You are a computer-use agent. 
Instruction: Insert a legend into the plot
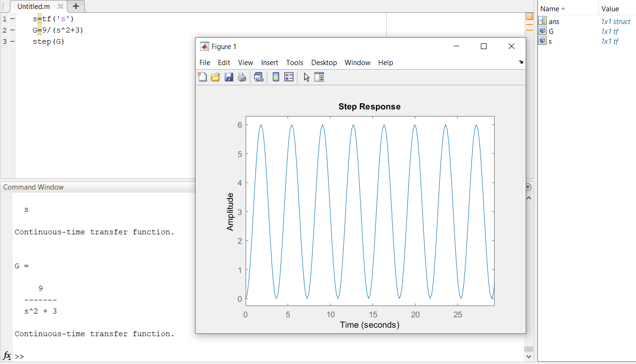pyautogui.click(x=289, y=77)
